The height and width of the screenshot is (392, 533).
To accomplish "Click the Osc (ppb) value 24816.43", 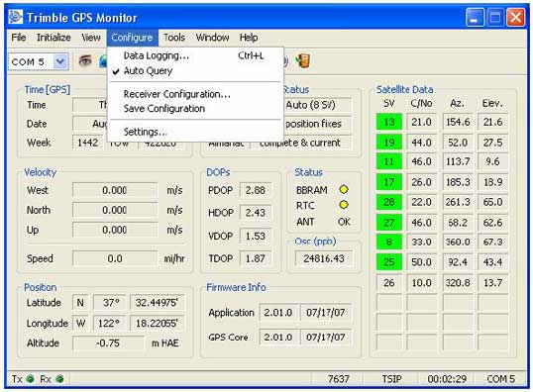I will (x=324, y=258).
